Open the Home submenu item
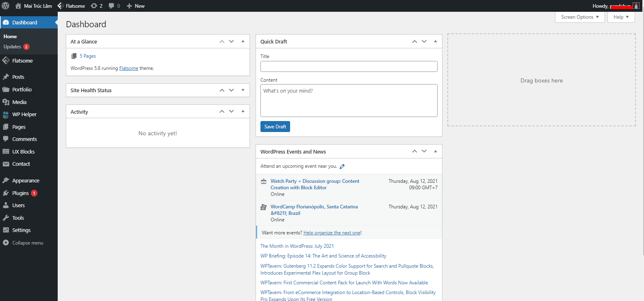 (10, 36)
